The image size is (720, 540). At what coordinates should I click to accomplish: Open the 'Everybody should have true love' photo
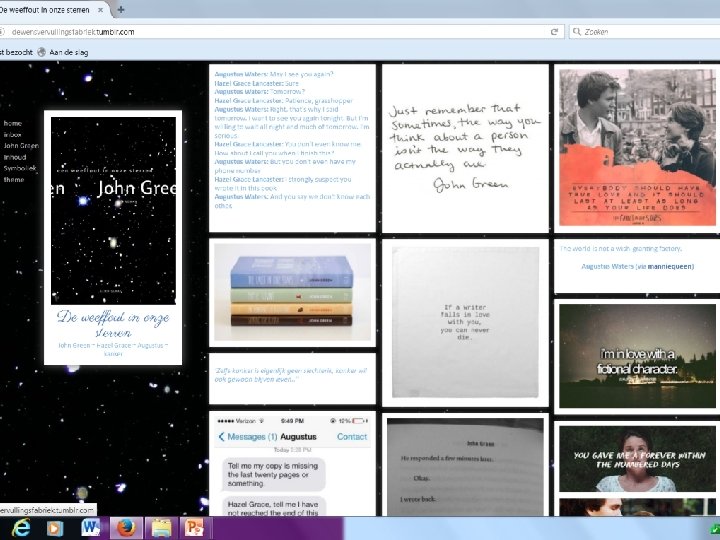(x=637, y=147)
